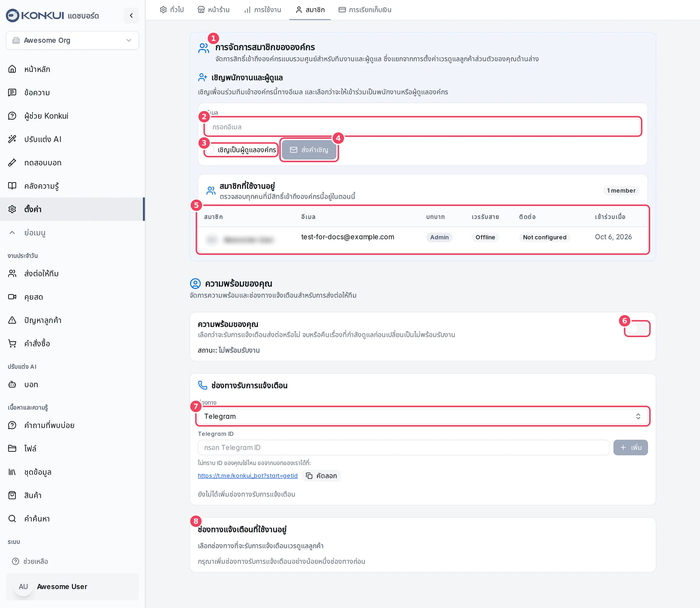Click the เพิ่ม add Telegram ID button
Image resolution: width=700 pixels, height=608 pixels.
coord(631,447)
